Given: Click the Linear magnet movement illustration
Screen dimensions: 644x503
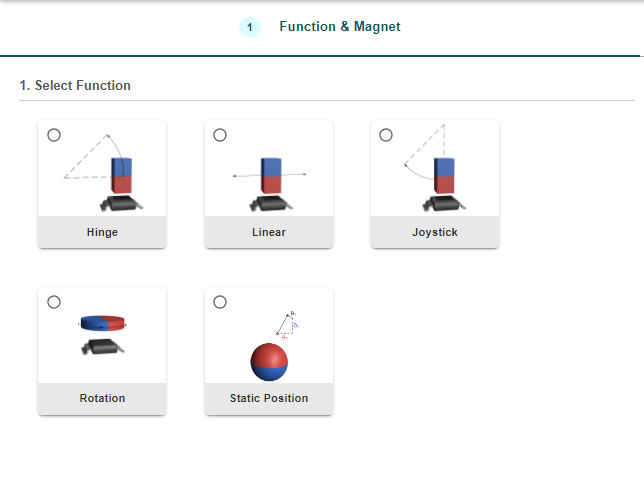Looking at the screenshot, I should click(x=269, y=178).
